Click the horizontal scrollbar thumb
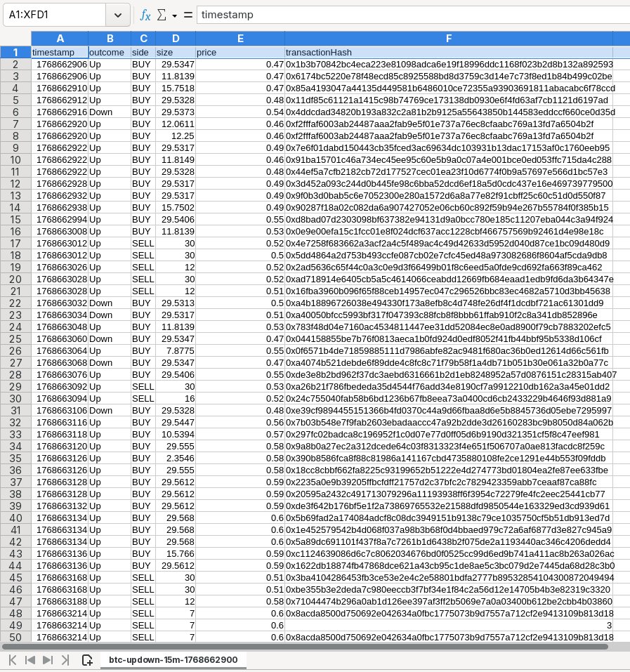The image size is (630, 672). [305, 646]
